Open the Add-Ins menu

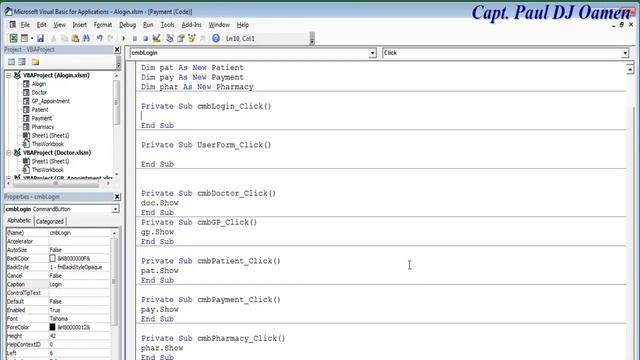pyautogui.click(x=191, y=25)
